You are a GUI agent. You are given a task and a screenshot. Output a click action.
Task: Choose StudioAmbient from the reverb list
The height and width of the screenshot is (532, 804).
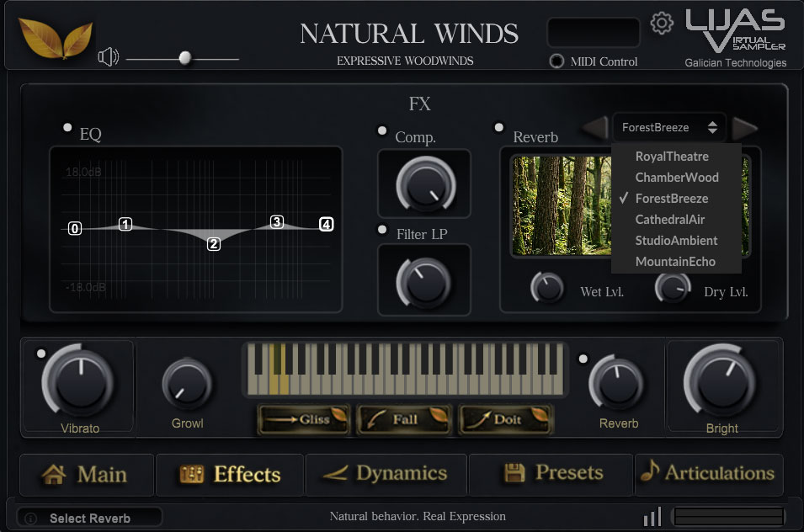pyautogui.click(x=676, y=241)
